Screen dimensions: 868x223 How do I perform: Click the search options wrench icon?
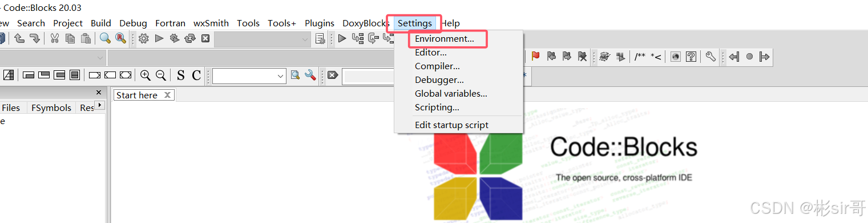[x=310, y=75]
